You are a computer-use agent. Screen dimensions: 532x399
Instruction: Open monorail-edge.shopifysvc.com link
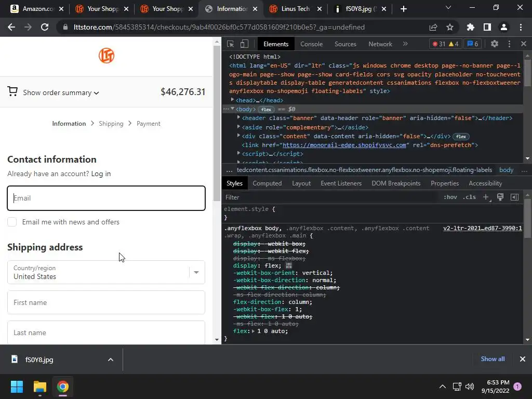pyautogui.click(x=344, y=145)
